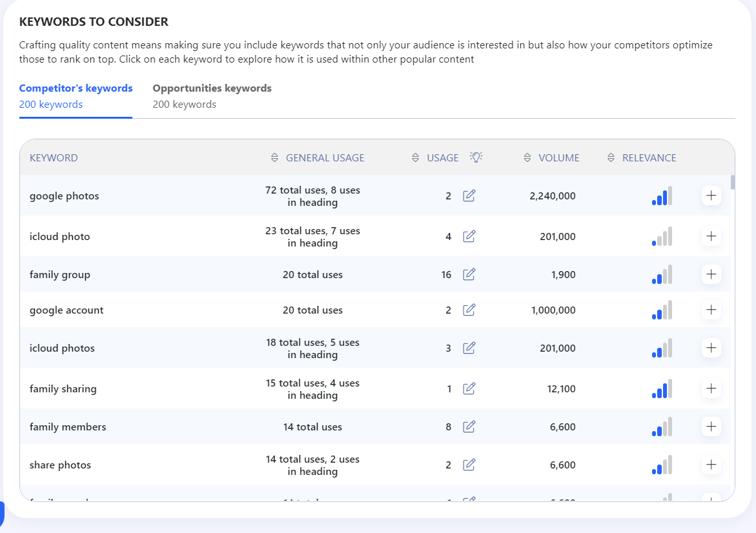Switch to Opportunities keywords tab
This screenshot has width=756, height=533.
pos(212,96)
